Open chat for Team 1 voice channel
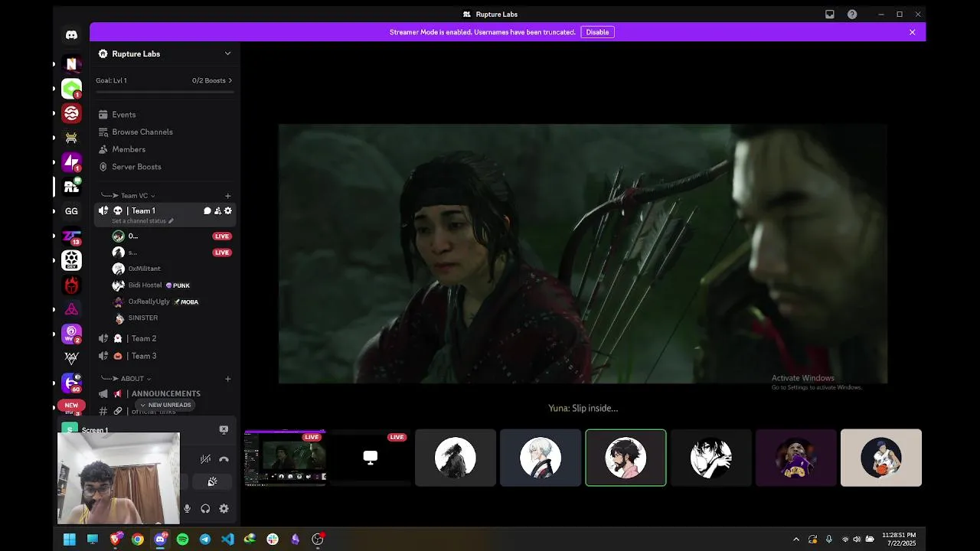 [x=207, y=210]
